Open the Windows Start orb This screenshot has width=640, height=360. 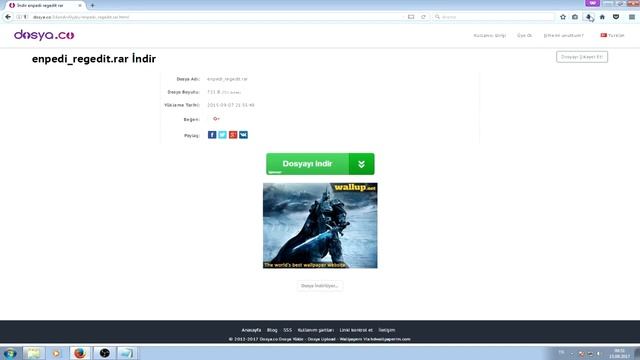click(x=10, y=353)
